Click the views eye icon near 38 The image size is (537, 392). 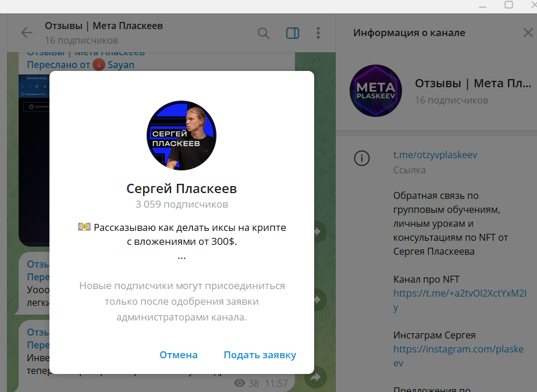[240, 383]
